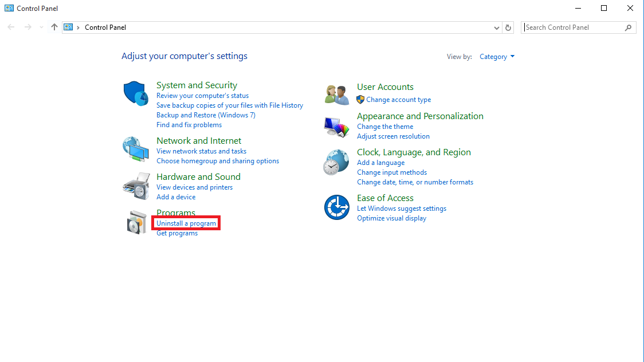
Task: Click the Search Control Panel field
Action: [x=573, y=27]
